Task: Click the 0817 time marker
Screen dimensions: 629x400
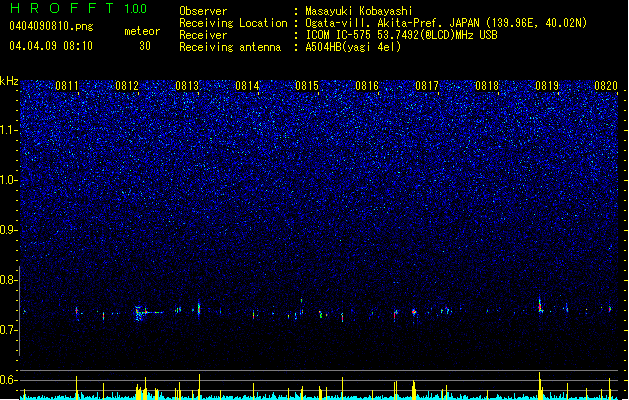Action: [427, 86]
